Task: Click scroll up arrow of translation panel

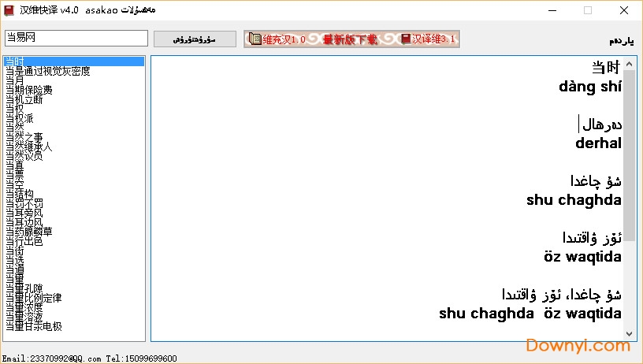Action: point(628,63)
